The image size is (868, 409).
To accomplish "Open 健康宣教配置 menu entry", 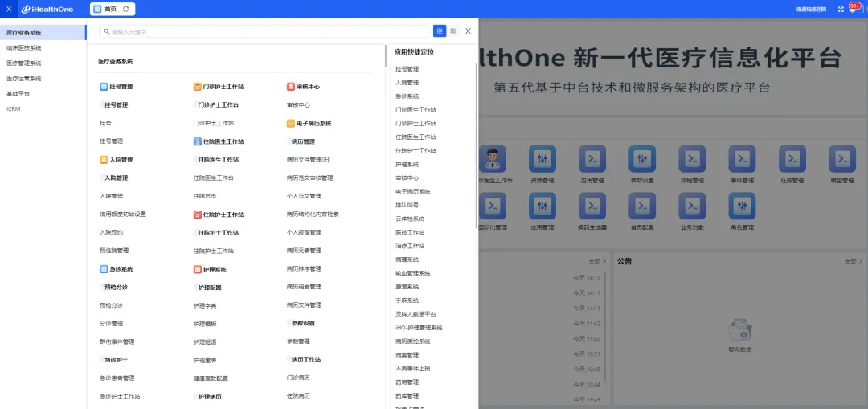I will coord(211,378).
